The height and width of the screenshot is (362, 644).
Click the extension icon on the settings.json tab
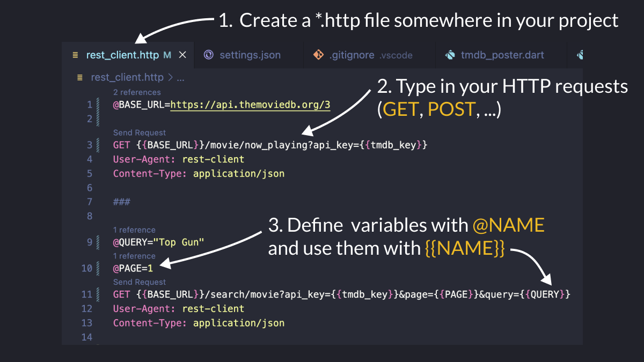click(x=208, y=55)
